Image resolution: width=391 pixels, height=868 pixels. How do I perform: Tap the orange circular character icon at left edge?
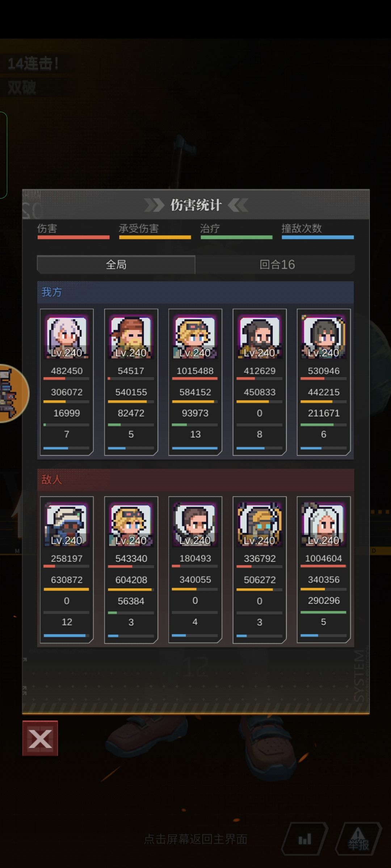tap(13, 393)
